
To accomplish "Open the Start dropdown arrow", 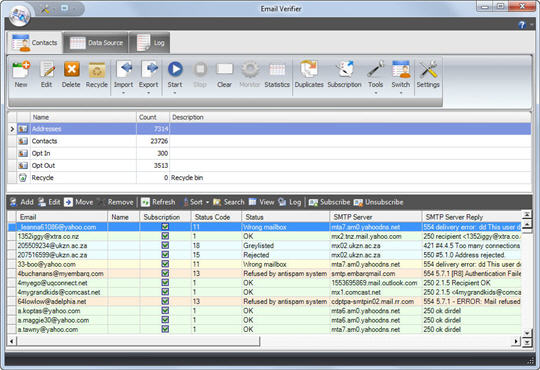I will [175, 93].
